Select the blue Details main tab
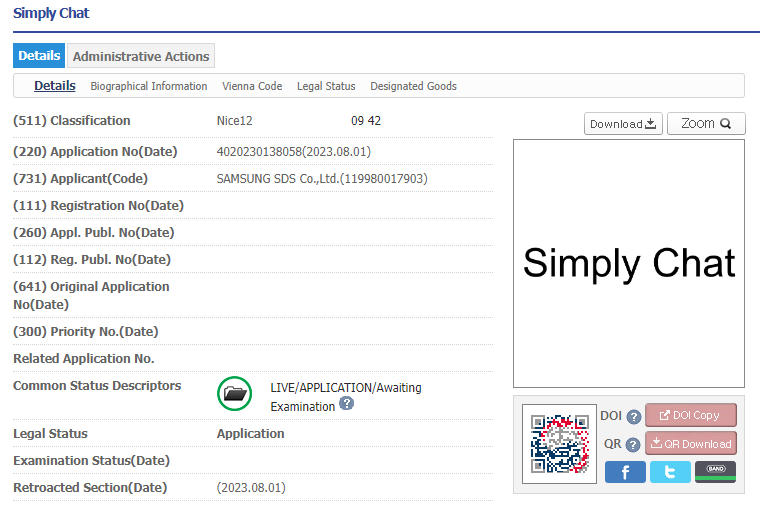Viewport: 760px width, 507px height. [39, 56]
